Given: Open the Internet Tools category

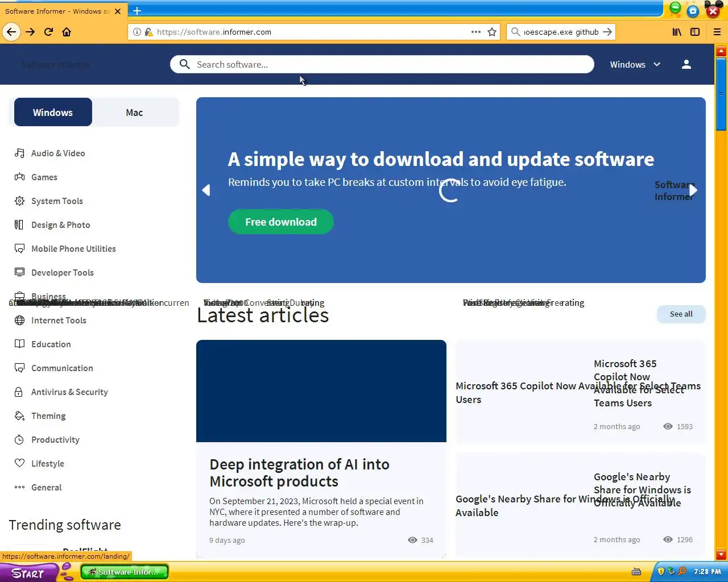Looking at the screenshot, I should pos(51,321).
